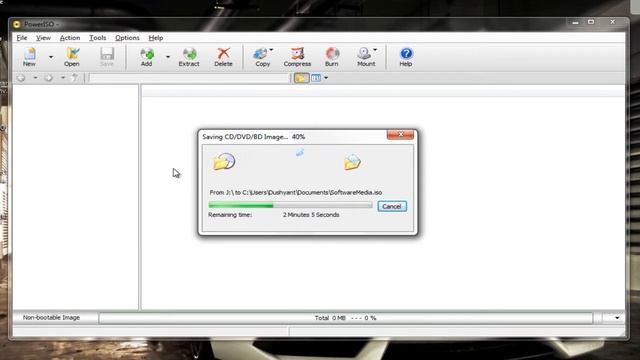The height and width of the screenshot is (360, 640).
Task: Open the View menu
Action: tap(43, 38)
